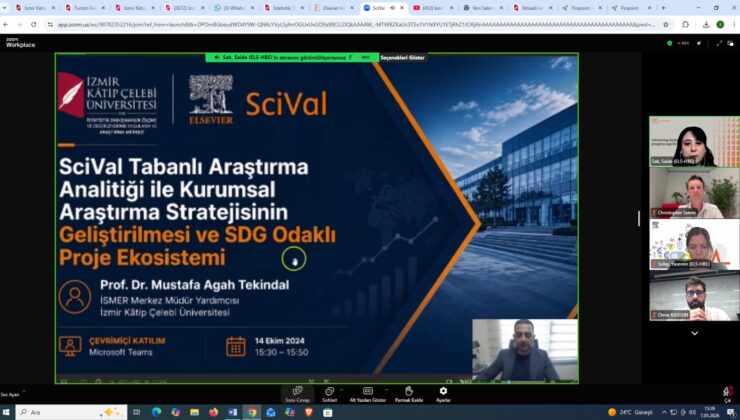Click the green shield encryption icon

tap(669, 43)
